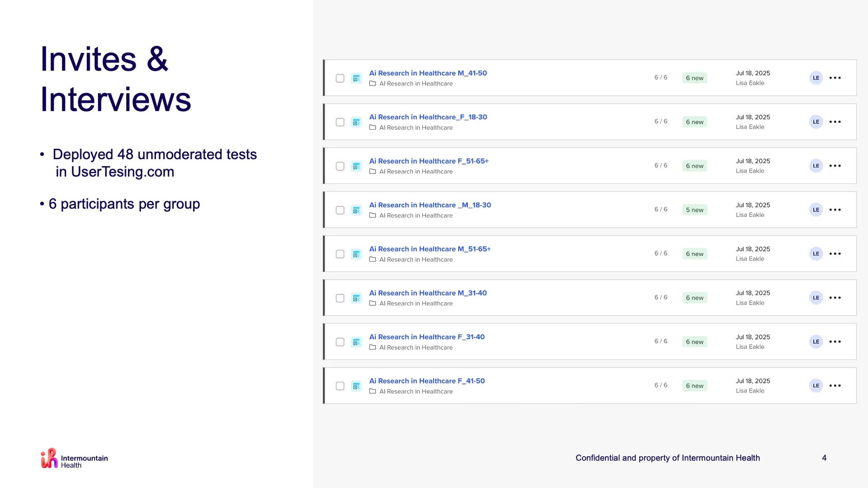Click 6 new badge on F_31-40 row
The image size is (868, 488).
pyautogui.click(x=694, y=342)
